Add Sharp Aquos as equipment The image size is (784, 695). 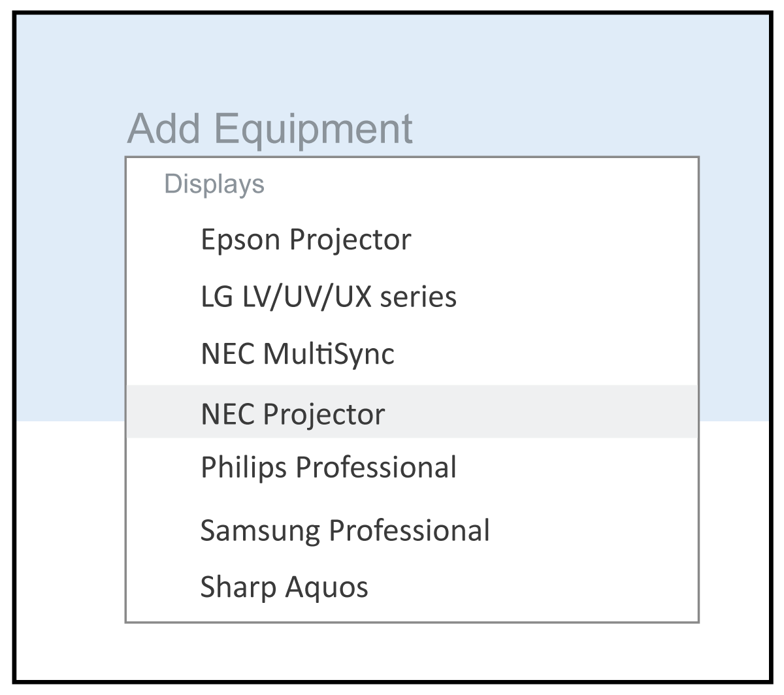click(284, 587)
